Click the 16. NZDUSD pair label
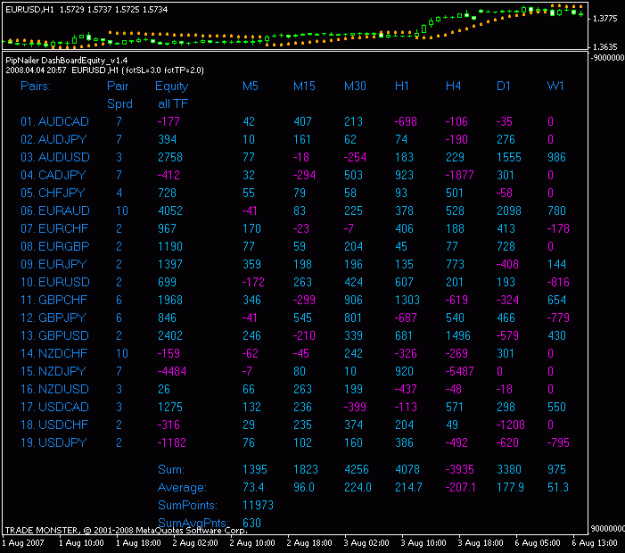This screenshot has height=553, width=625. [x=55, y=389]
